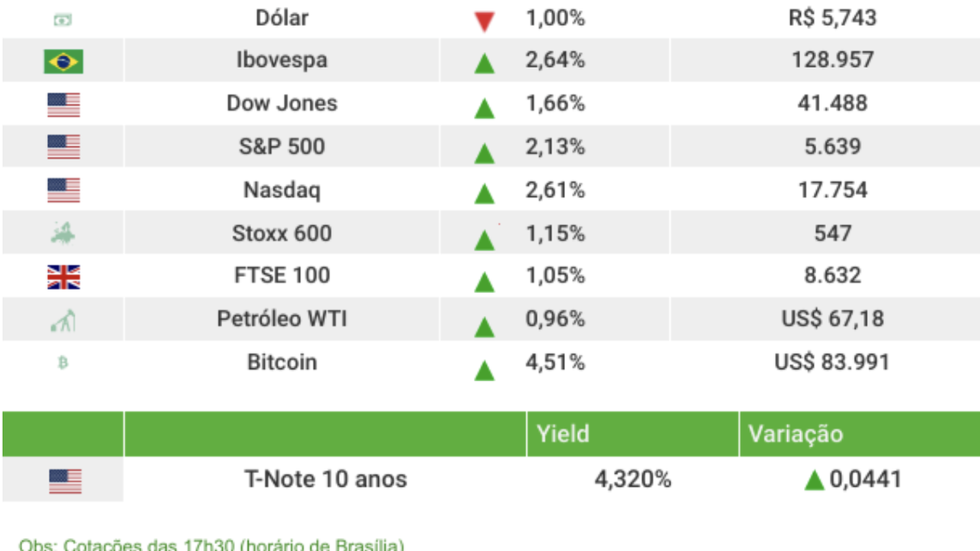
Task: Click the Europe map icon beside Stoxx 600
Action: (64, 233)
